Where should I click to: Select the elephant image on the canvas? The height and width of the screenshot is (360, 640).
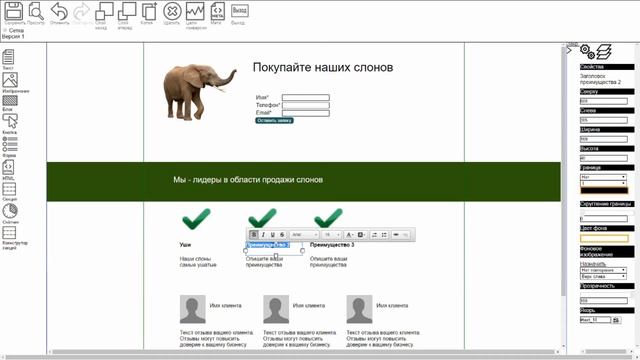click(199, 92)
